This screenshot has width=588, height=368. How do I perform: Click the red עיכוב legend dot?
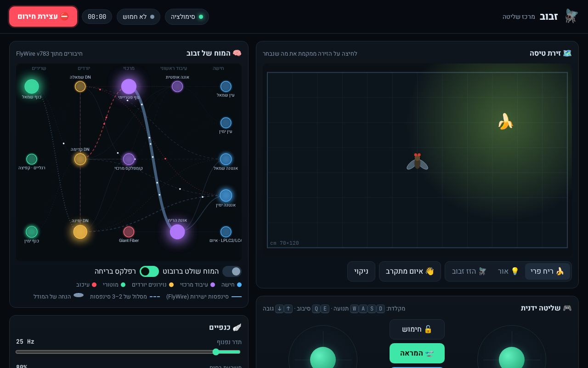(x=94, y=285)
